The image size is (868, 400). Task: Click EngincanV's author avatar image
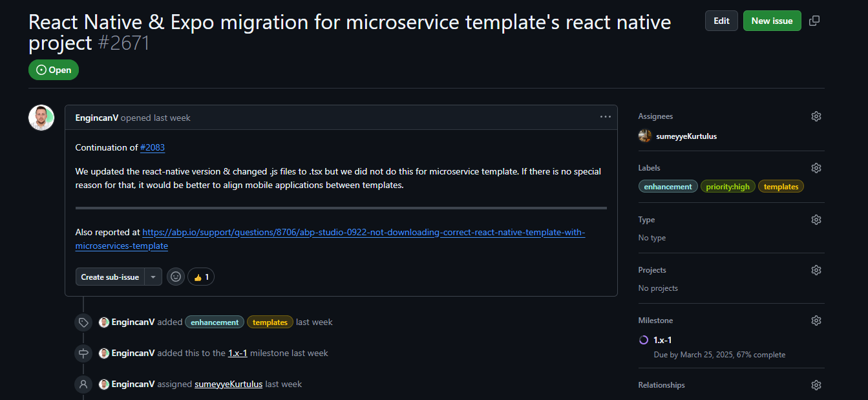coord(41,118)
